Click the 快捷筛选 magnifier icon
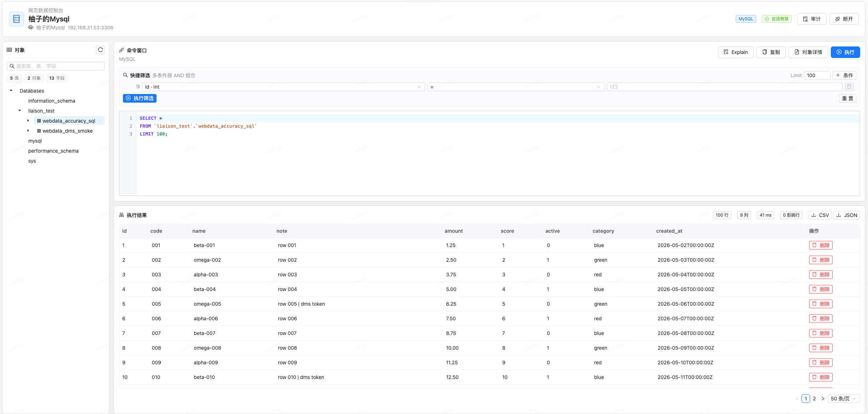 (125, 75)
